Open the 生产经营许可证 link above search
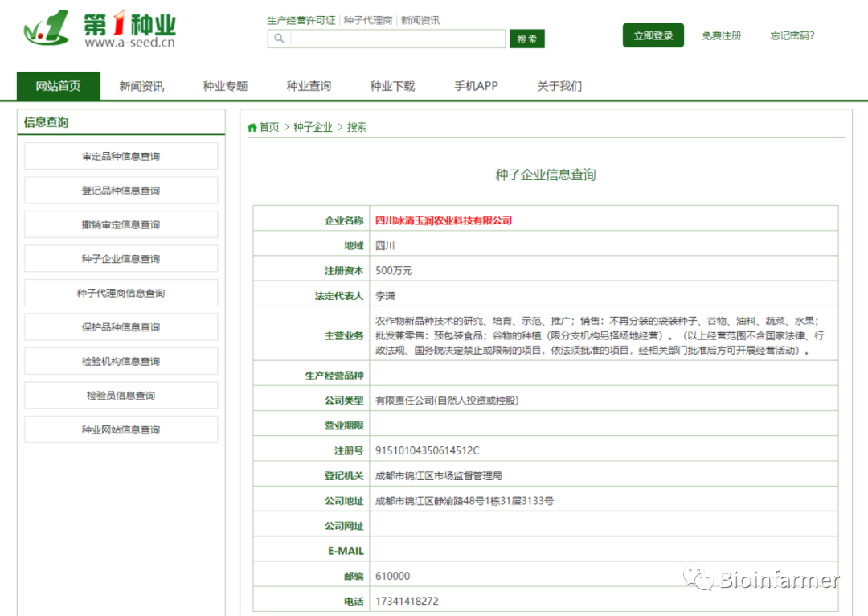The width and height of the screenshot is (868, 616). 301,19
